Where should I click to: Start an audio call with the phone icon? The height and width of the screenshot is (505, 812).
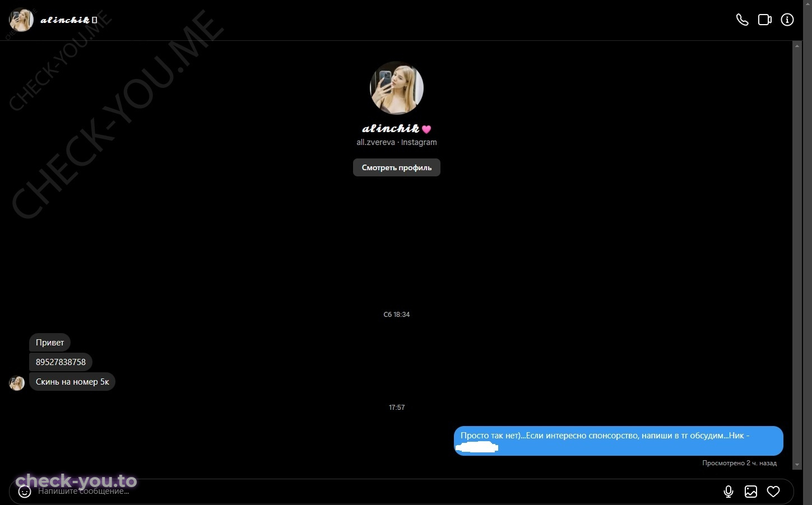(x=742, y=20)
